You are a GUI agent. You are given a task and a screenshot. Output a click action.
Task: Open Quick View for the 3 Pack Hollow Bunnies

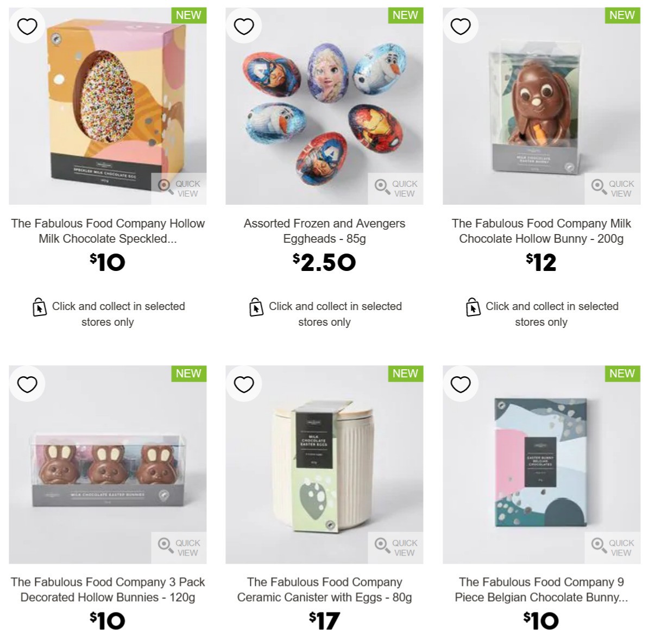click(x=179, y=547)
